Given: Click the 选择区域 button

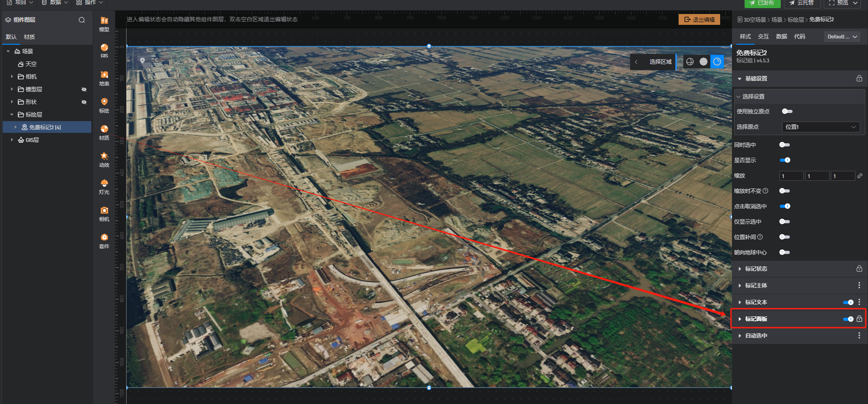Looking at the screenshot, I should click(660, 62).
